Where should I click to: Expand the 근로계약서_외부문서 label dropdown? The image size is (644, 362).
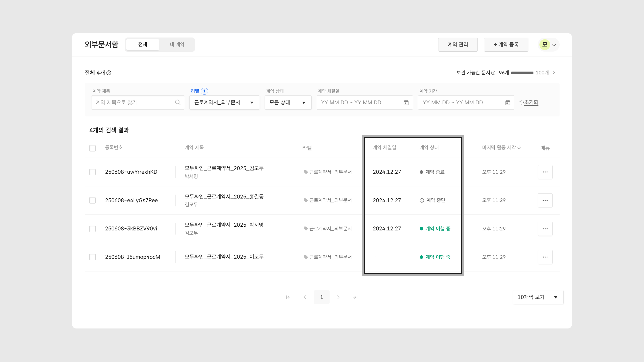(x=224, y=102)
